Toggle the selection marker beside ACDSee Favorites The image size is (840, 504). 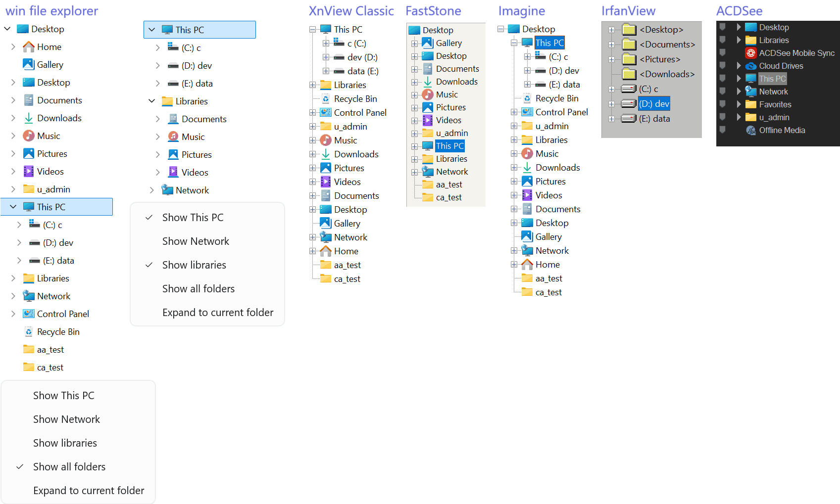[723, 104]
